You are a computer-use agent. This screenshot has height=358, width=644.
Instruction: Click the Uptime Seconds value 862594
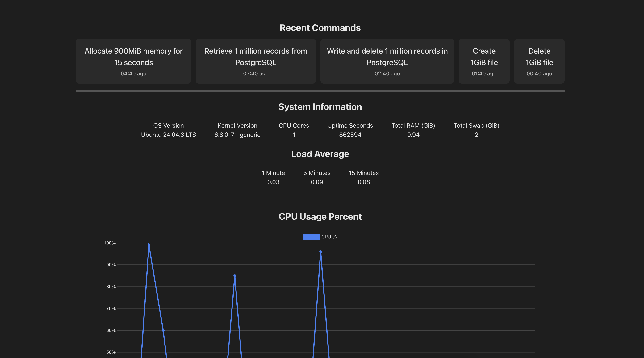(350, 135)
